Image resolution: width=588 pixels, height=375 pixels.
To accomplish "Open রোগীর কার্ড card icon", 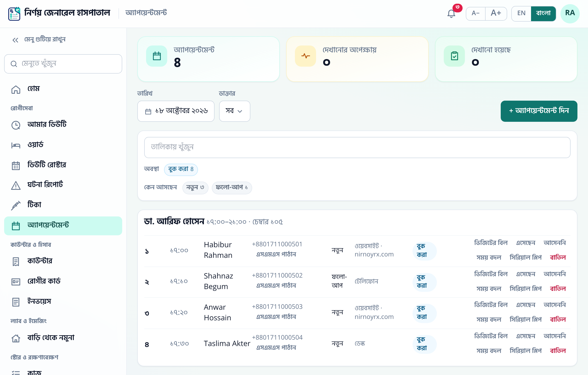I will pyautogui.click(x=16, y=282).
